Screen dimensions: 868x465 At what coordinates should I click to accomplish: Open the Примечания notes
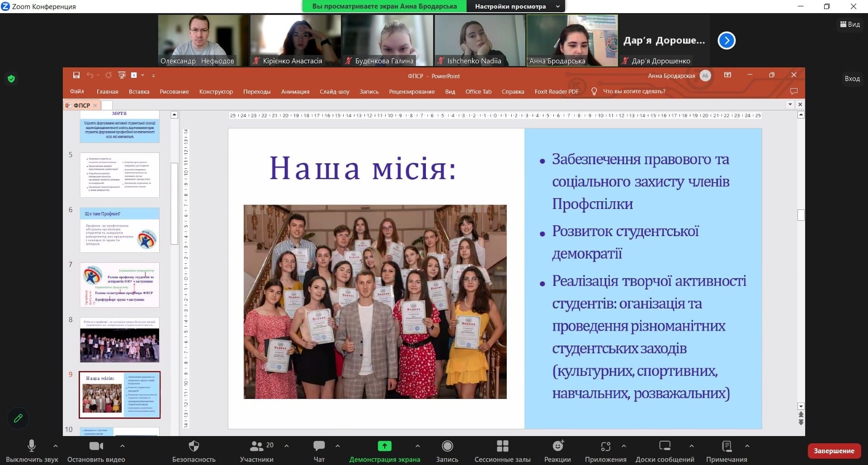point(726,451)
